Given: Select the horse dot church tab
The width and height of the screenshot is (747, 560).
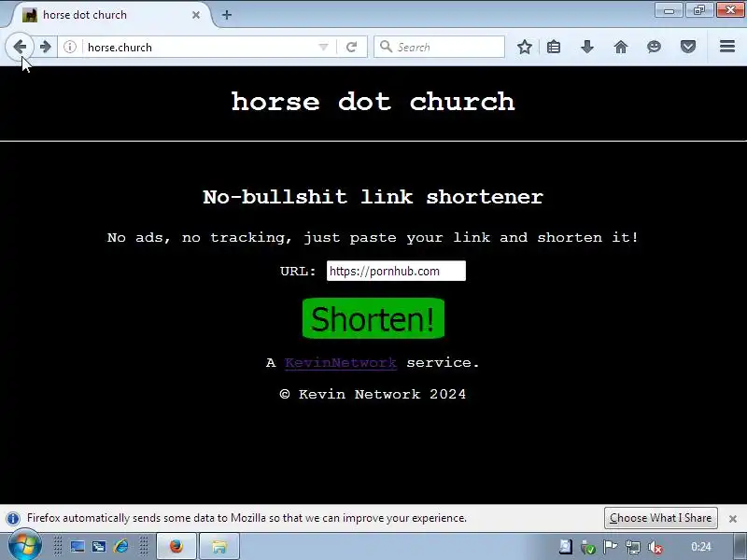Looking at the screenshot, I should pyautogui.click(x=112, y=15).
